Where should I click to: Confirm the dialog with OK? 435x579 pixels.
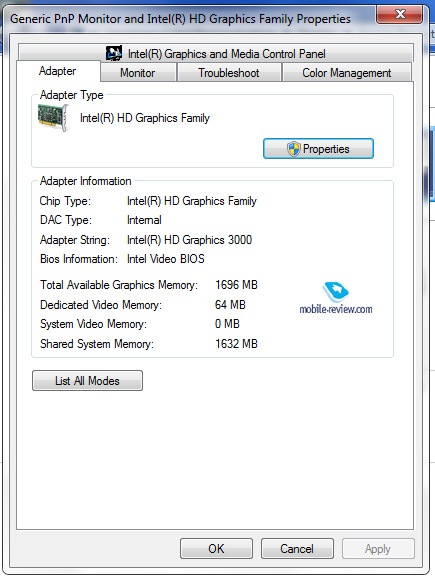pos(216,549)
